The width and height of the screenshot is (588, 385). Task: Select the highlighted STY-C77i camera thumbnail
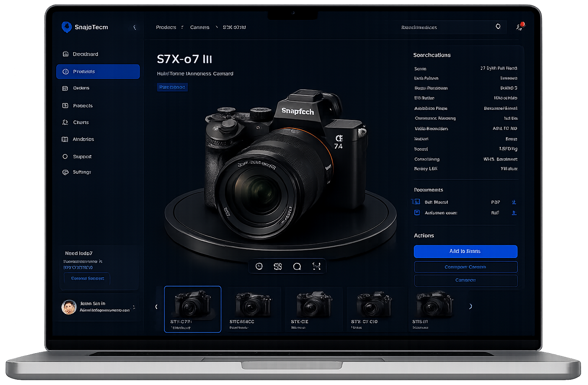[x=193, y=309]
